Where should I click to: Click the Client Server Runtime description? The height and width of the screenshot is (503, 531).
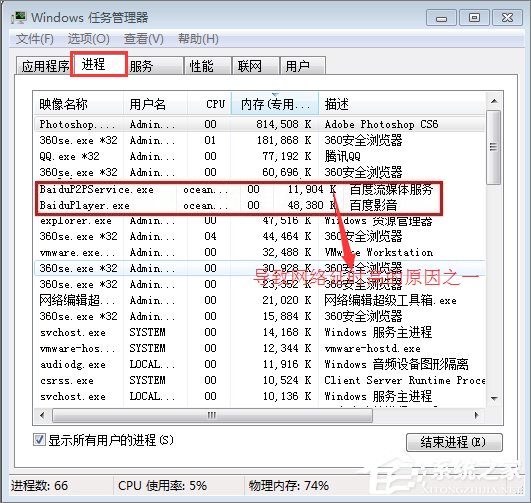(x=405, y=380)
